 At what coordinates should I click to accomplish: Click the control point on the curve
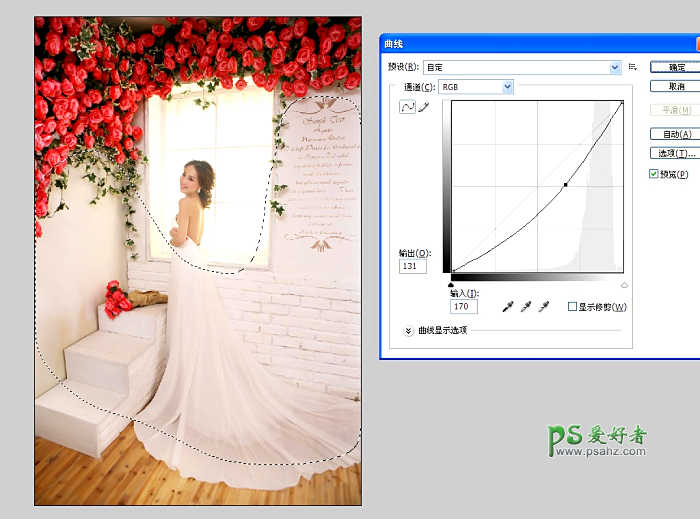point(566,185)
